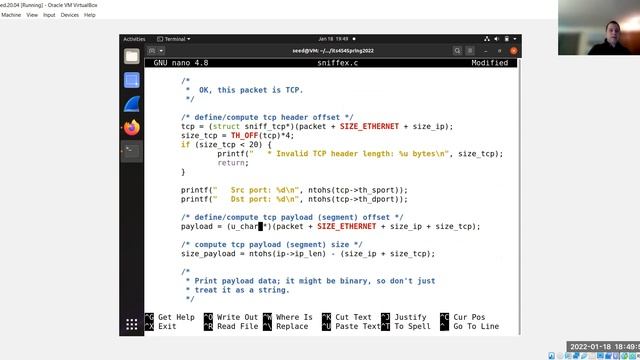The width and height of the screenshot is (640, 360).
Task: Click the 'compute tcp payload (segment) size' comment
Action: (x=272, y=244)
